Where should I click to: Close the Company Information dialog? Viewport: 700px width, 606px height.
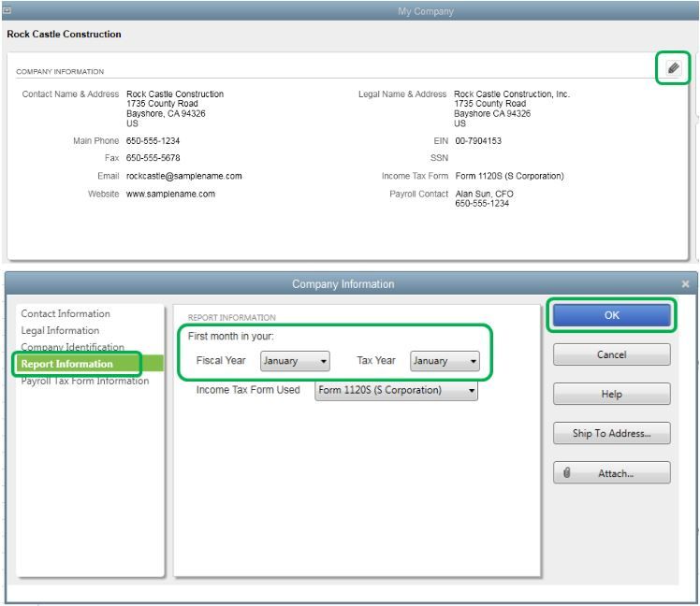(685, 283)
